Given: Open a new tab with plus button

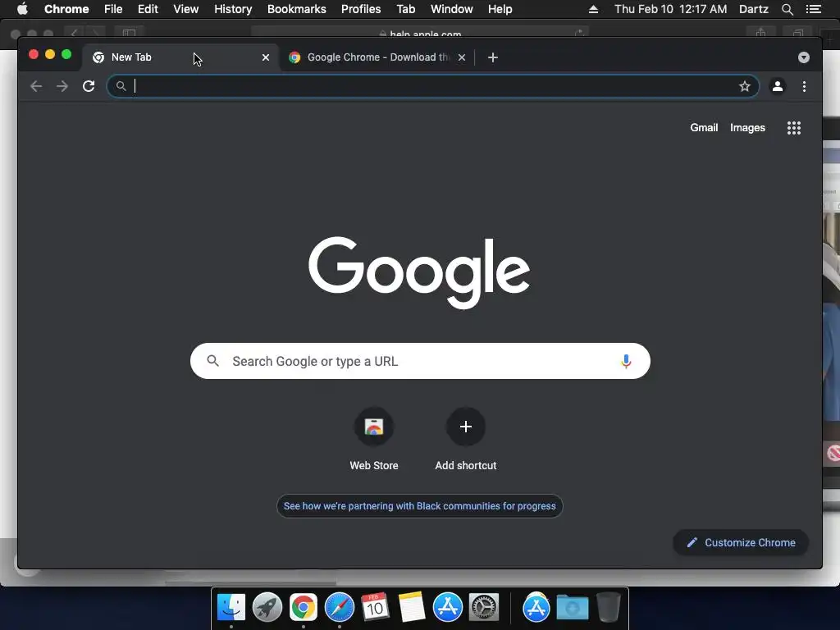Looking at the screenshot, I should (x=493, y=57).
